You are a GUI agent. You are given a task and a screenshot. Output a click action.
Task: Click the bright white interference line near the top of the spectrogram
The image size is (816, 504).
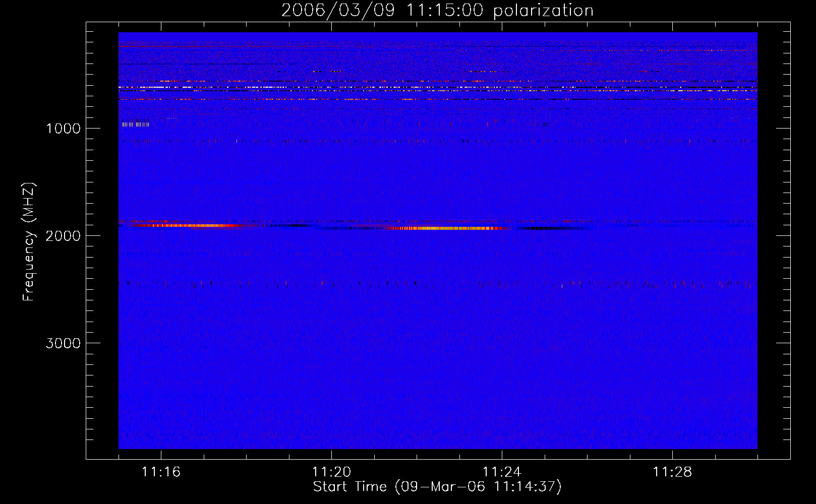438,88
